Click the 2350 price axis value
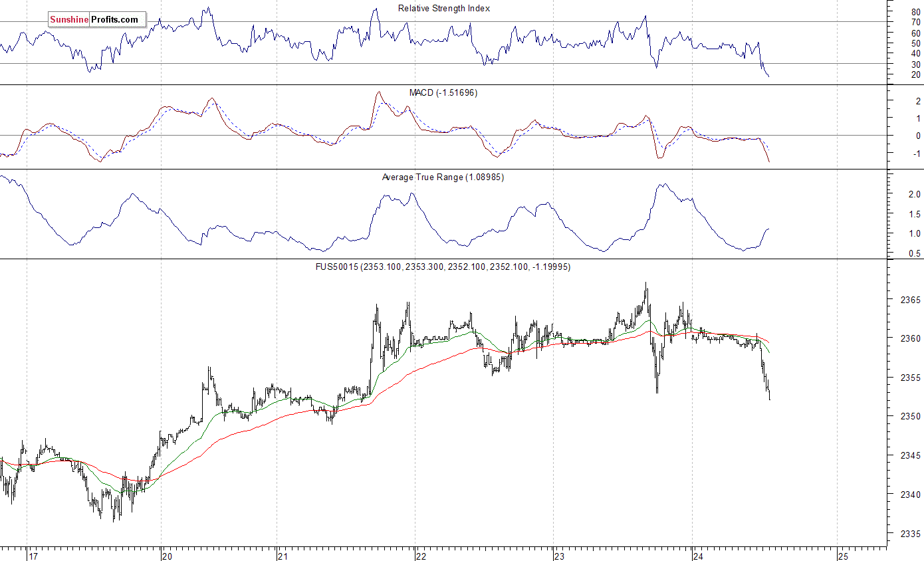 (909, 417)
